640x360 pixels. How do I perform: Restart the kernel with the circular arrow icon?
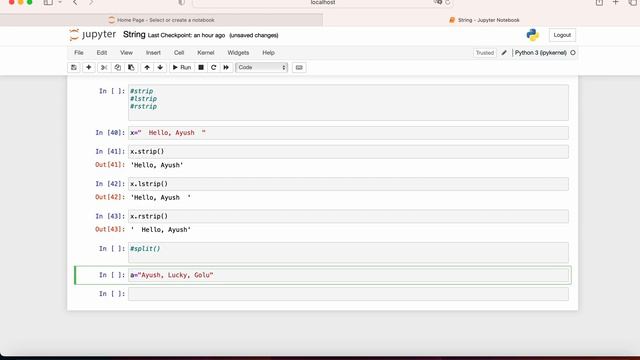pos(213,67)
